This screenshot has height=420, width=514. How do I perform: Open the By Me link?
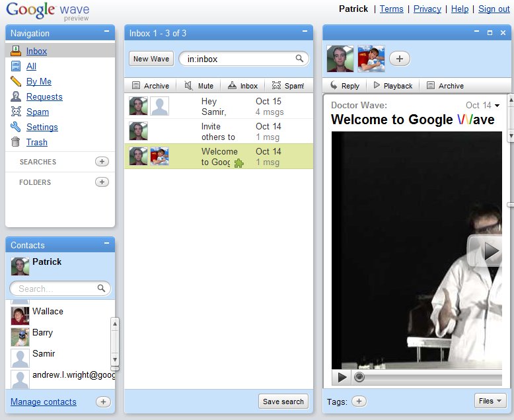coord(39,81)
